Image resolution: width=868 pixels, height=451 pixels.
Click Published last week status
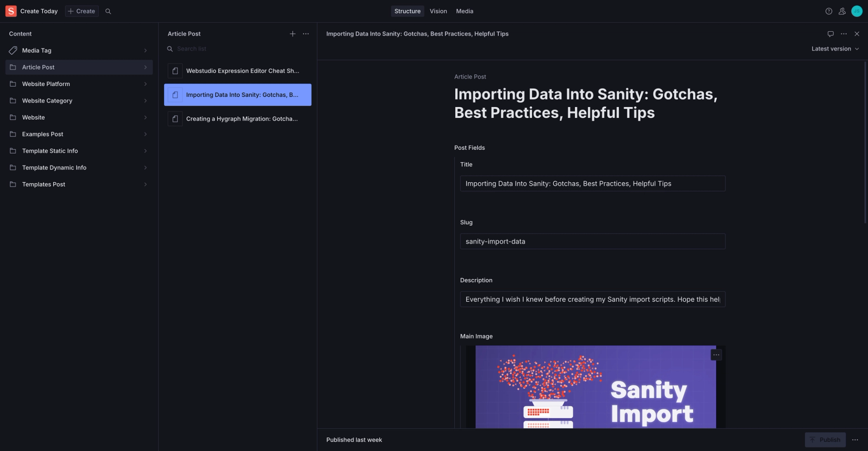point(354,440)
